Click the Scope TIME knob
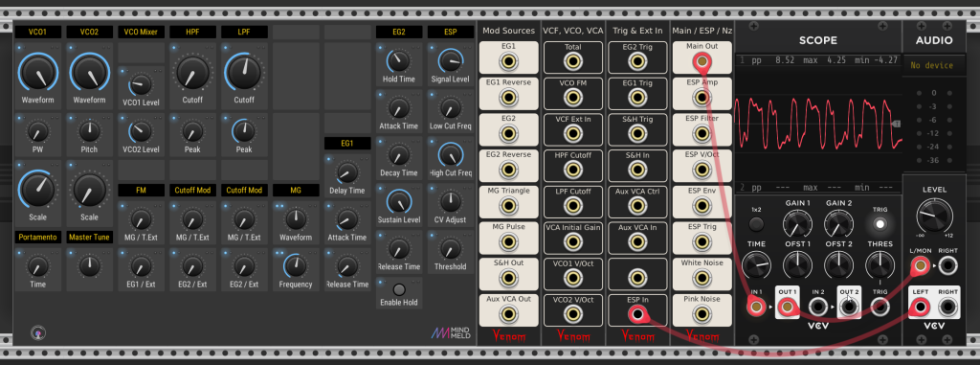The height and width of the screenshot is (365, 980). [756, 264]
